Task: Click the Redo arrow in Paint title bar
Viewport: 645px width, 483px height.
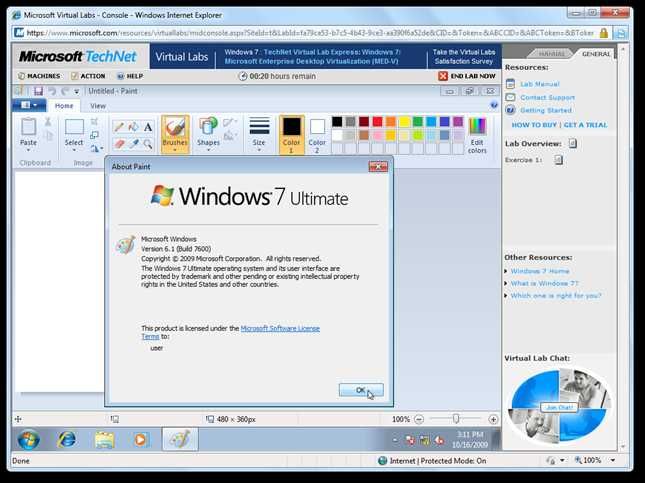Action: click(x=65, y=91)
